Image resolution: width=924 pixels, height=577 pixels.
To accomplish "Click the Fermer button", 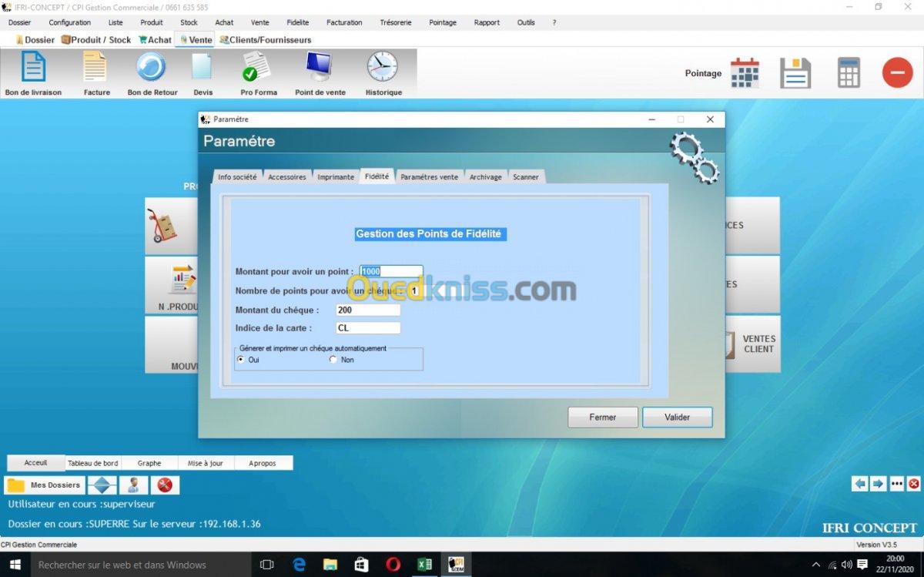I will (603, 417).
